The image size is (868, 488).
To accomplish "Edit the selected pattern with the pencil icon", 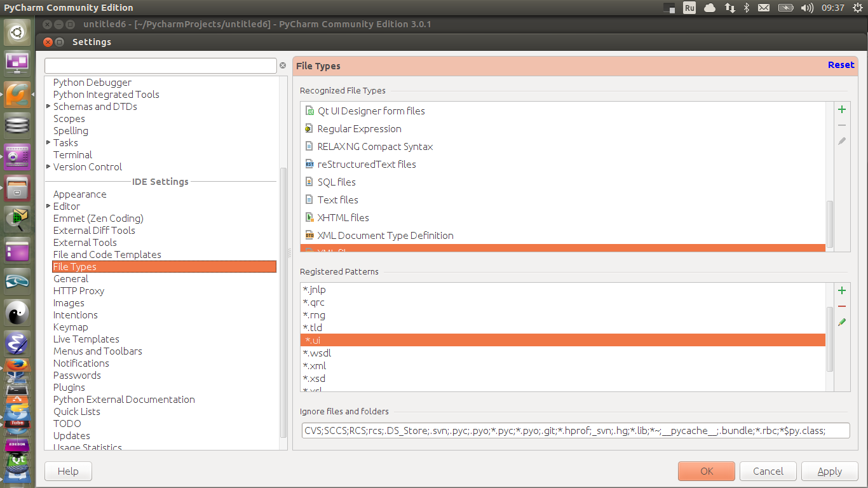I will [842, 322].
